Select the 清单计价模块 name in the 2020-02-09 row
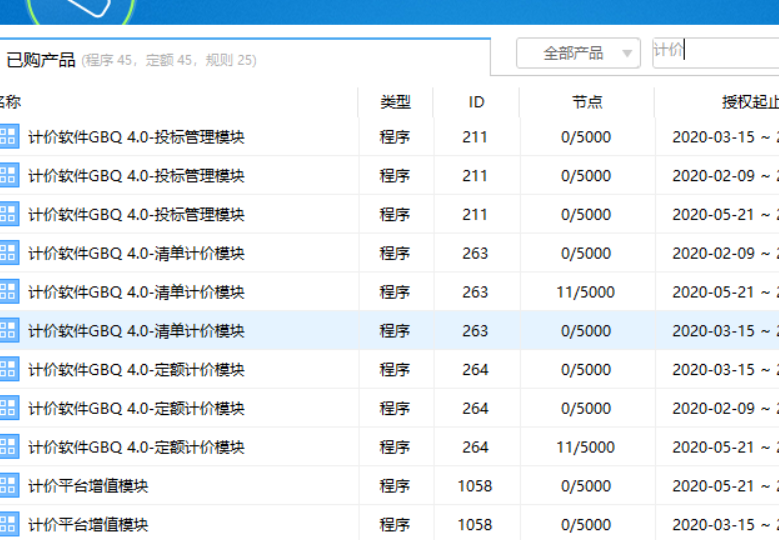The image size is (779, 540). (137, 253)
